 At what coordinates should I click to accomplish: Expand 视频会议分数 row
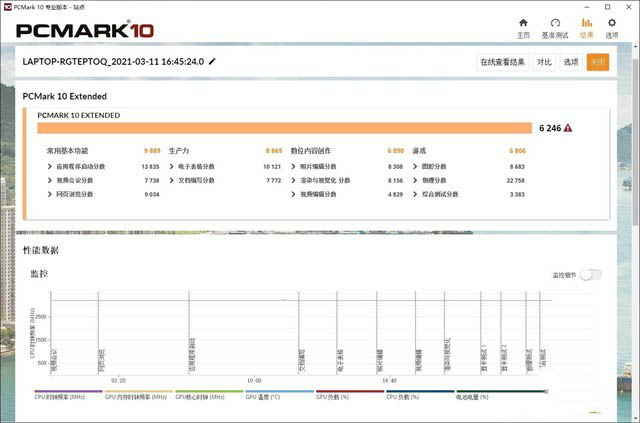50,180
